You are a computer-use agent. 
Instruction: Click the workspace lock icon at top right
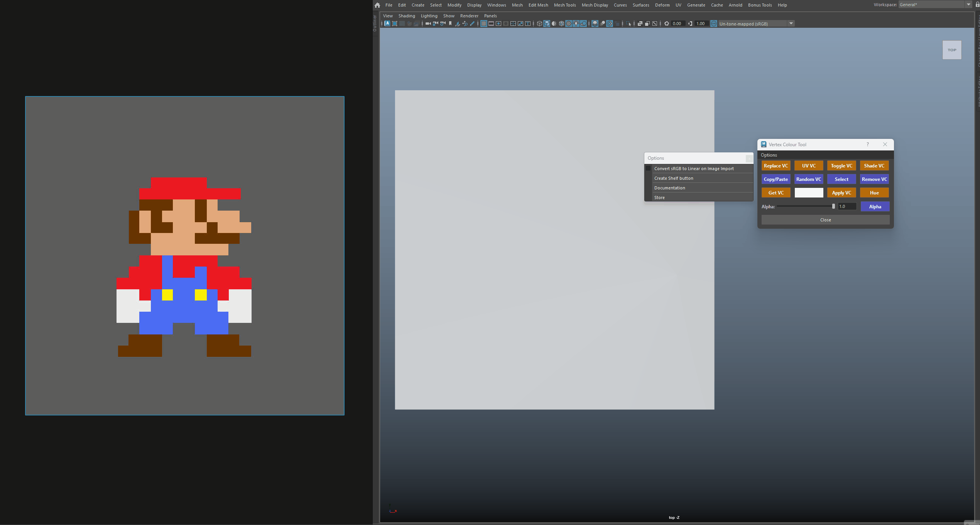[x=977, y=5]
